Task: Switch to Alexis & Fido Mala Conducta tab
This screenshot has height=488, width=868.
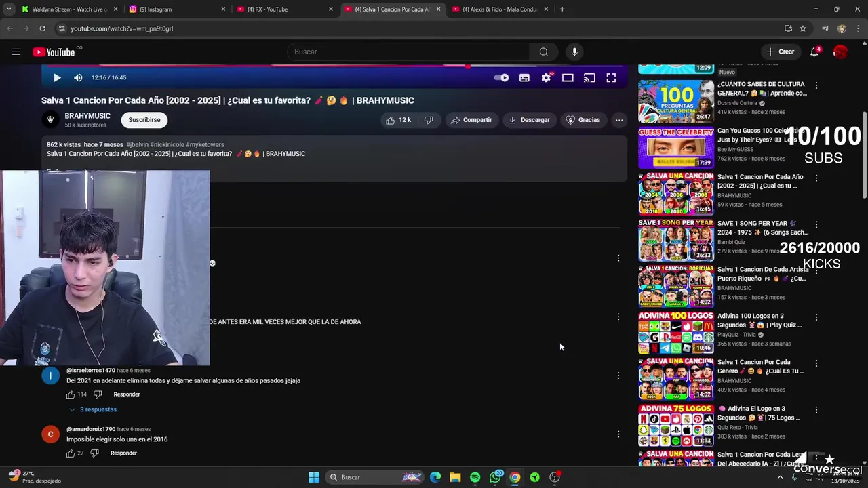Action: point(500,9)
